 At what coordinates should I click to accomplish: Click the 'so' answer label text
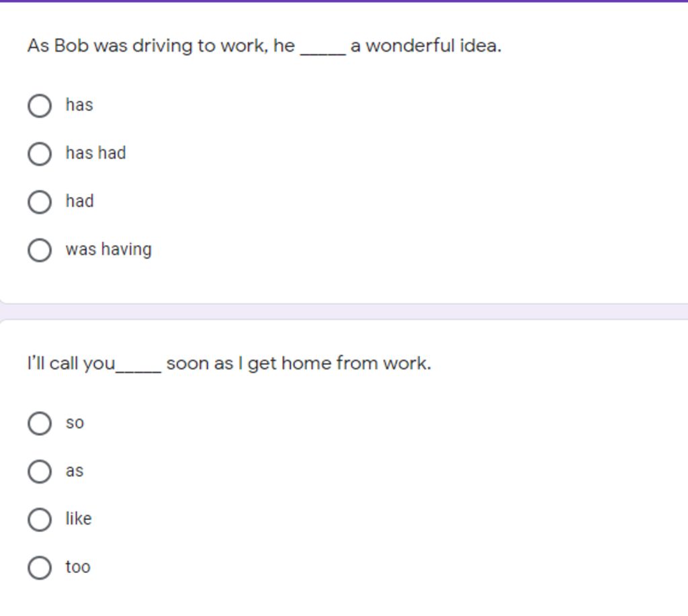pyautogui.click(x=75, y=423)
